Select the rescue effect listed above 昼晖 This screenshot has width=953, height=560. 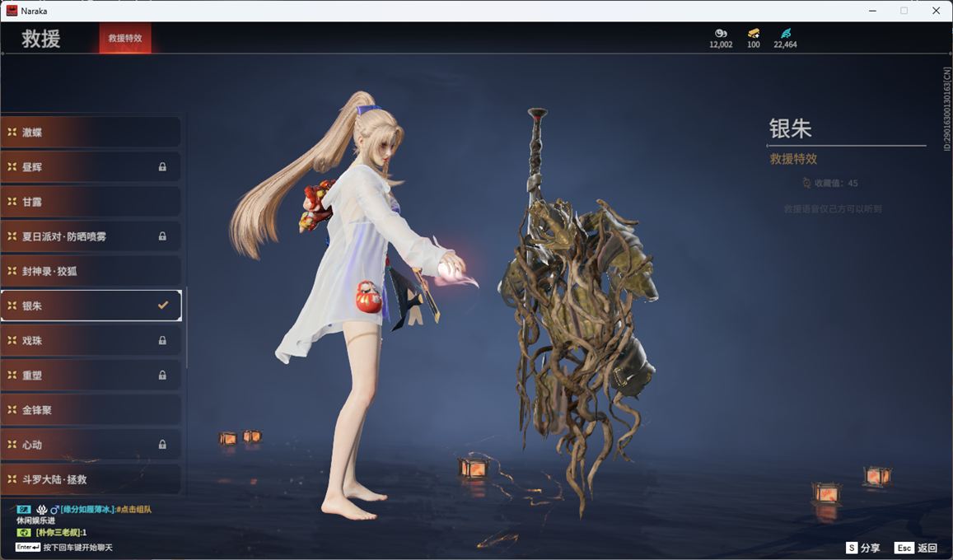(91, 132)
